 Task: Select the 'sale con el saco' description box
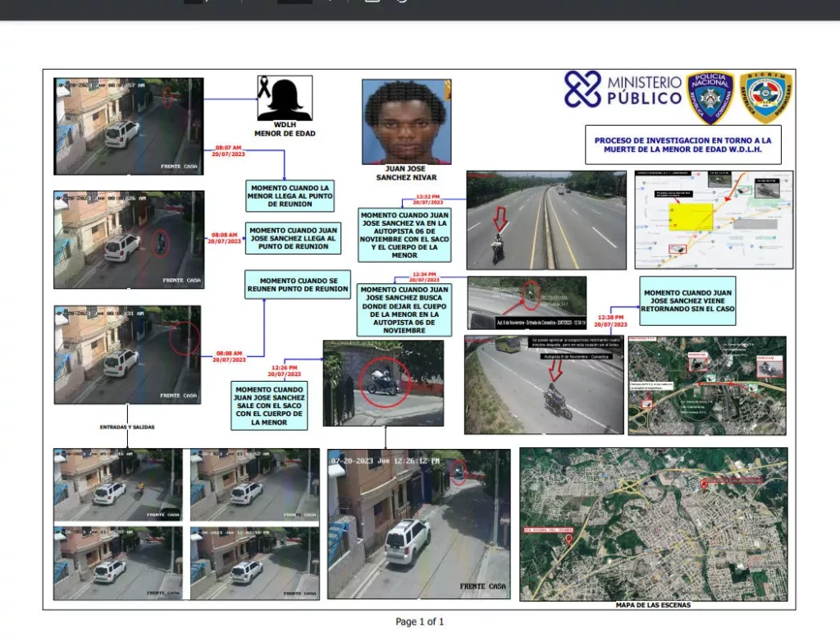coord(270,406)
